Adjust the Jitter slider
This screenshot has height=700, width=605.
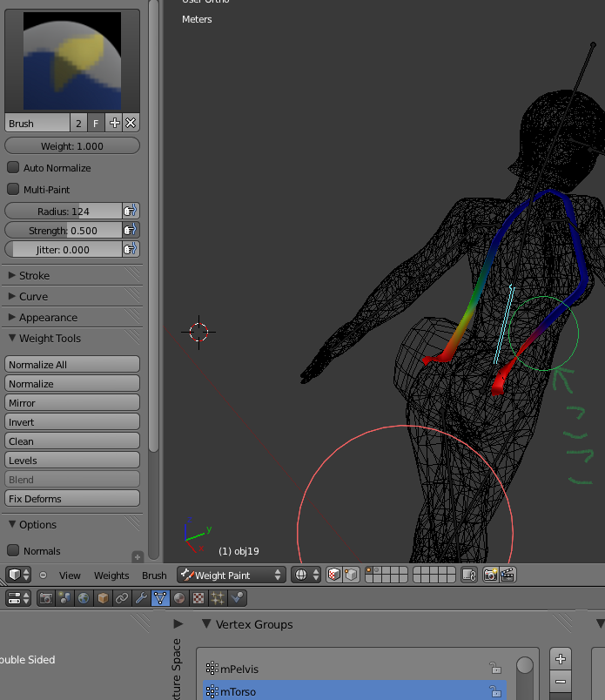[x=64, y=249]
